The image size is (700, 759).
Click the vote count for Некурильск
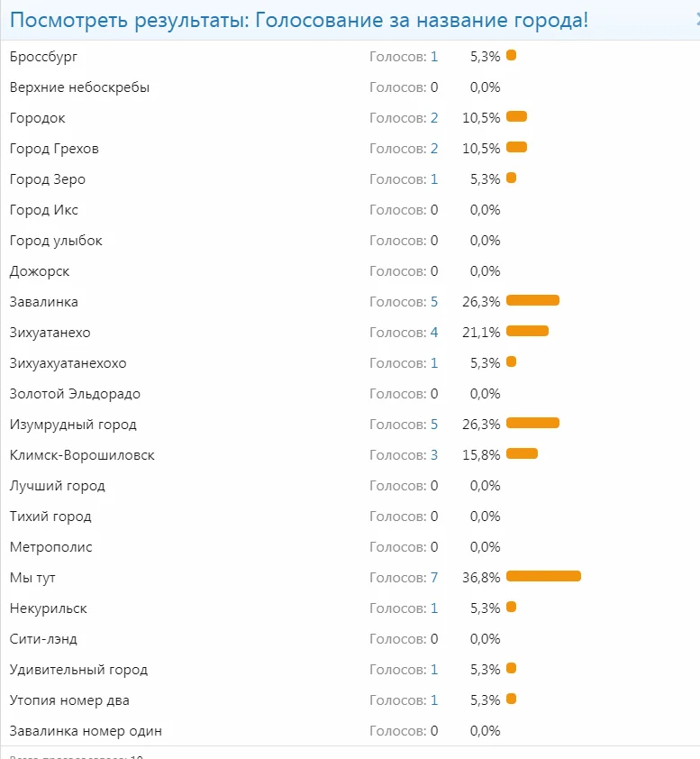(433, 608)
